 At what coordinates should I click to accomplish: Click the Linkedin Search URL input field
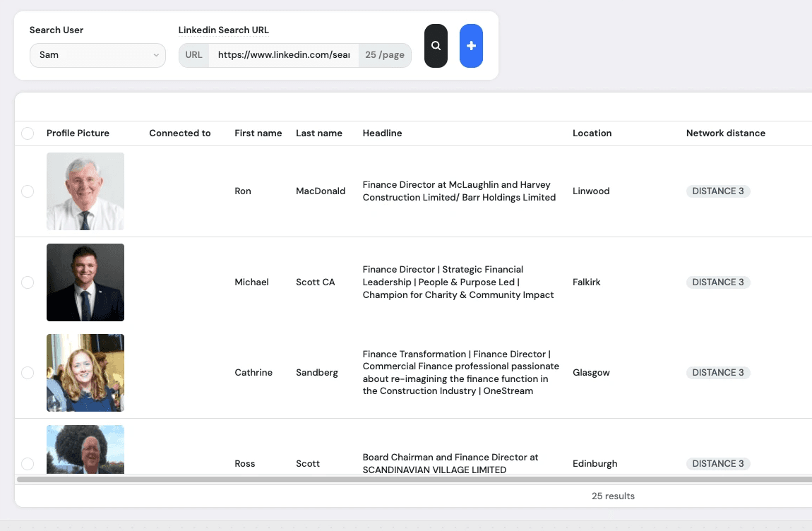284,55
